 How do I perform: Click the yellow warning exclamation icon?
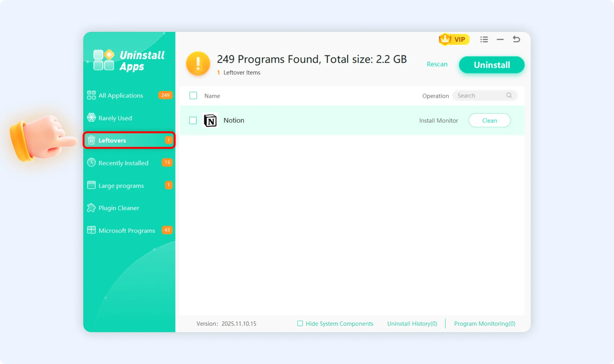coord(198,63)
